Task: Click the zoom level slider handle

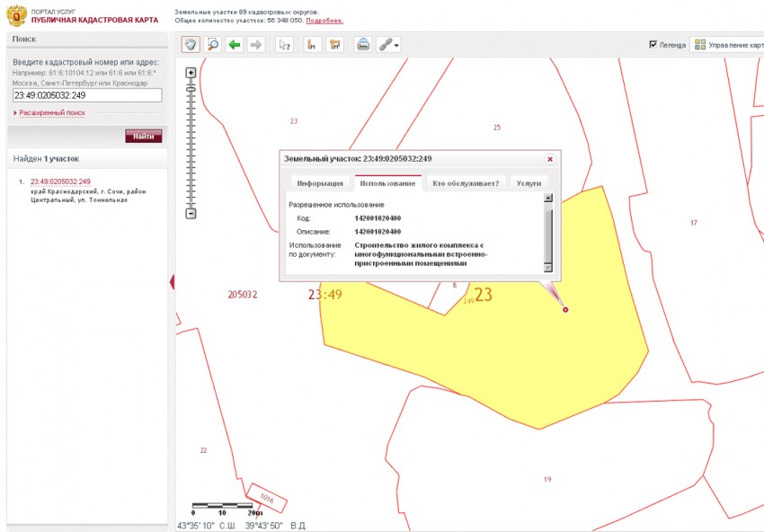Action: (191, 88)
